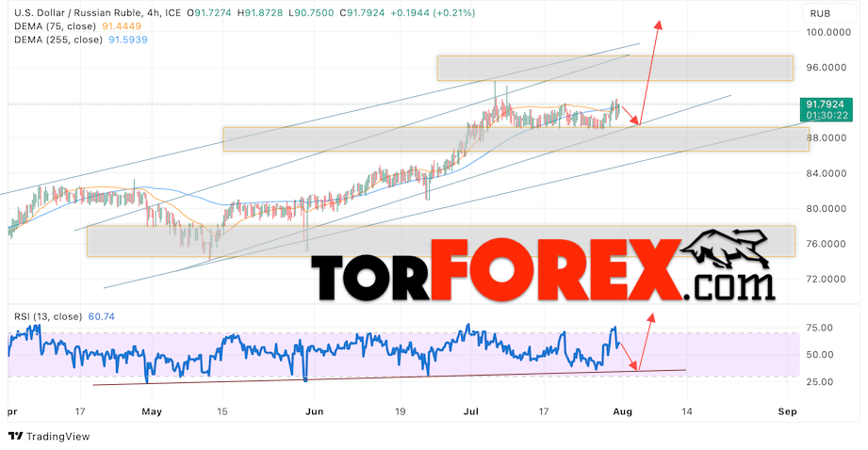
Task: Click the 14 date tick after Aug
Action: click(687, 411)
